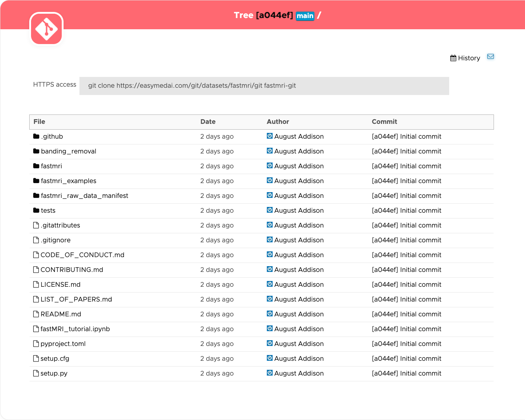Viewport: 525px width, 420px height.
Task: Click the folder icon for banding_removal
Action: [36, 151]
